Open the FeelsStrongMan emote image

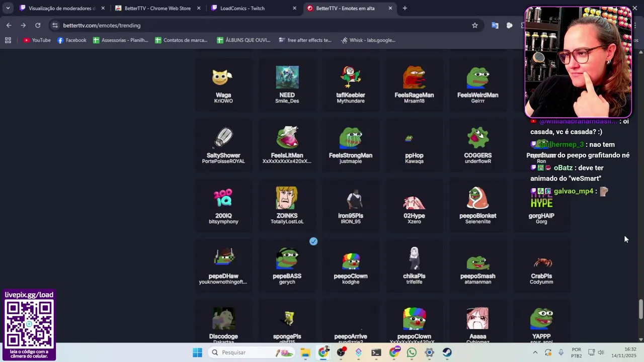[351, 137]
